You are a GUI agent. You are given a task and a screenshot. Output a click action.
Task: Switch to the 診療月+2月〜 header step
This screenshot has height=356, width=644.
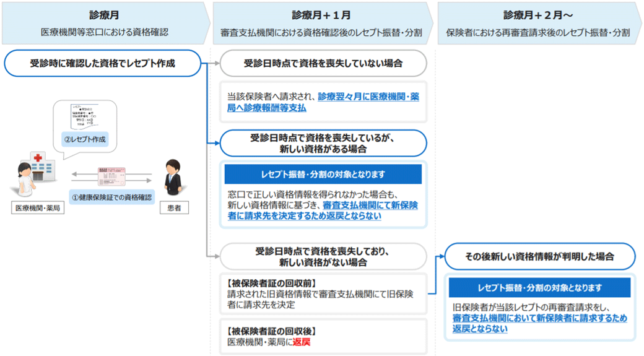(539, 24)
